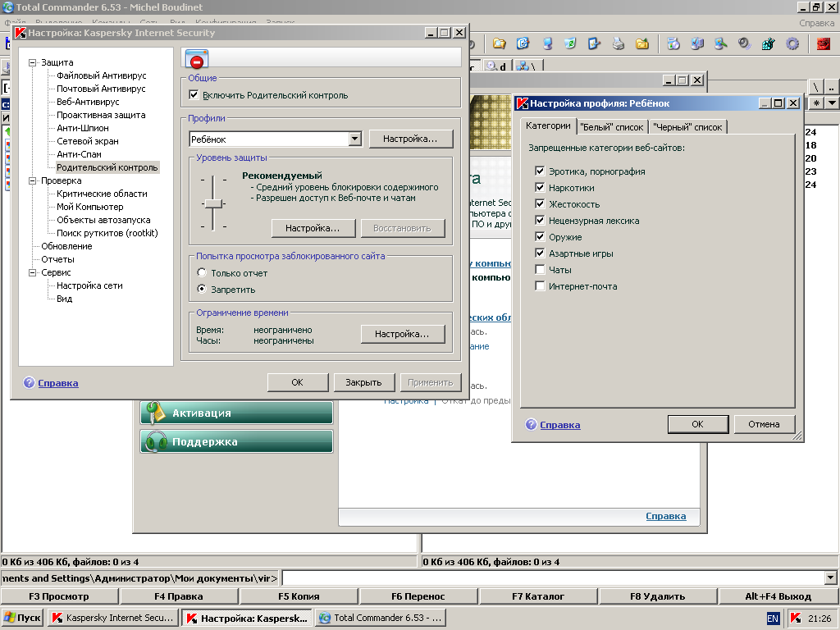Screen dimensions: 840x630
Task: Go to root directory with the backslash button
Action: (815, 87)
